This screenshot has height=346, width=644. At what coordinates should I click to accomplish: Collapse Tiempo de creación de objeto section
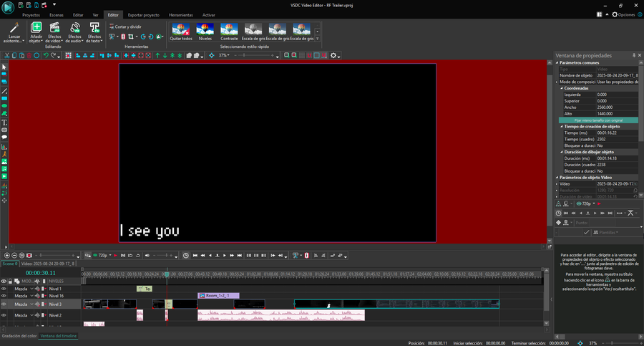[562, 127]
